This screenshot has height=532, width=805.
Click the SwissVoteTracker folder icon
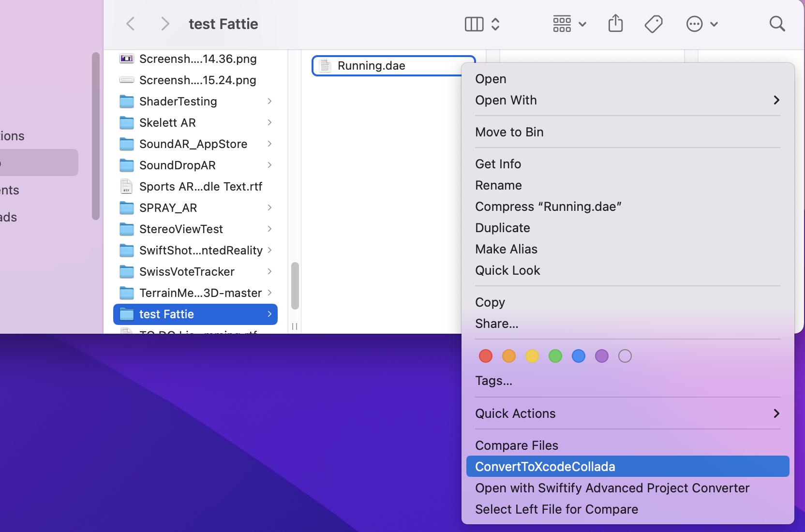tap(127, 272)
